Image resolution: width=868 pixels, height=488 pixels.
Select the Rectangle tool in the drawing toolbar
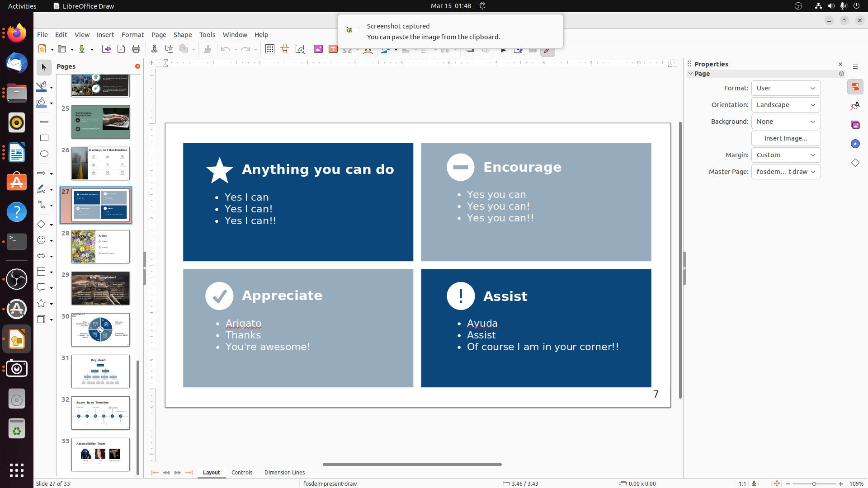click(44, 137)
